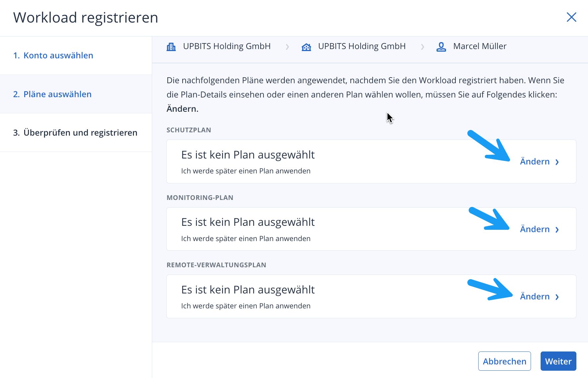The height and width of the screenshot is (378, 588).
Task: Cancel with the Abbrechen button
Action: pyautogui.click(x=504, y=361)
